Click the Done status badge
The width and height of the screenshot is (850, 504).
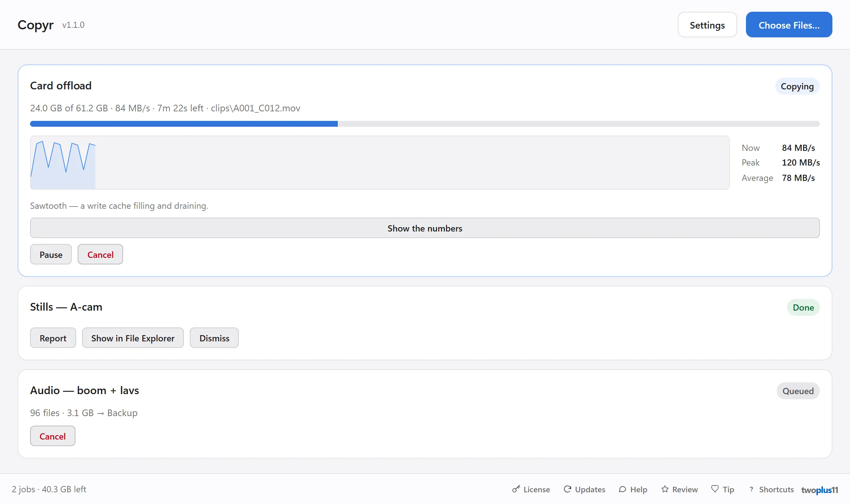(803, 307)
